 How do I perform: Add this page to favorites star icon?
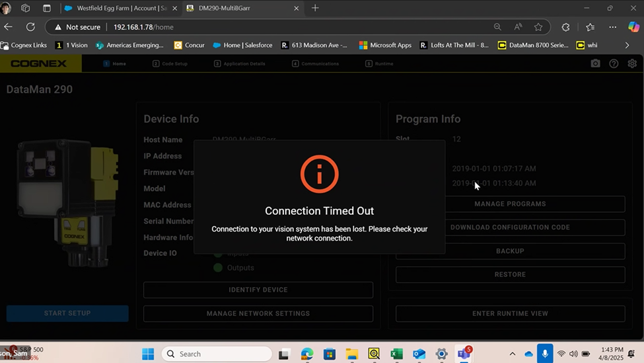[538, 27]
